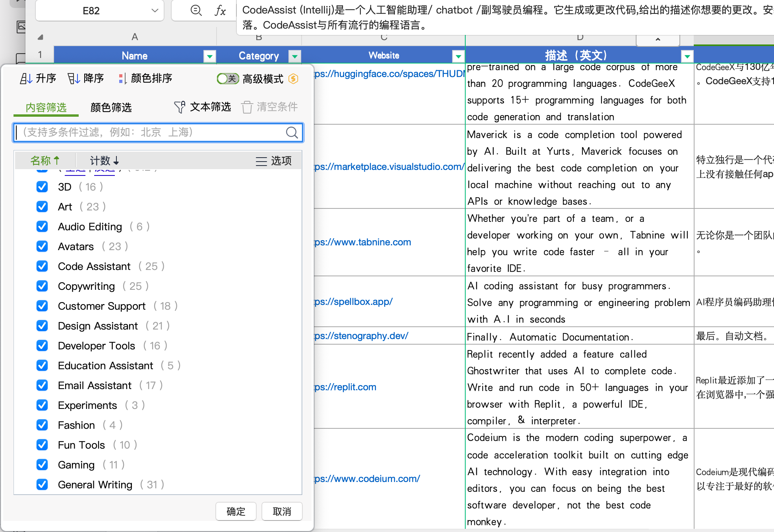
Task: Click the text filter funnel icon
Action: coord(180,107)
